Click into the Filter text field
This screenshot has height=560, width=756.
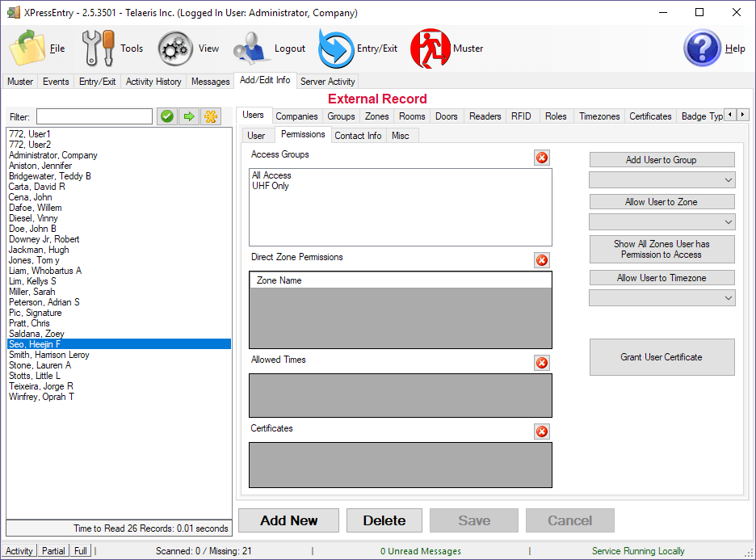94,116
